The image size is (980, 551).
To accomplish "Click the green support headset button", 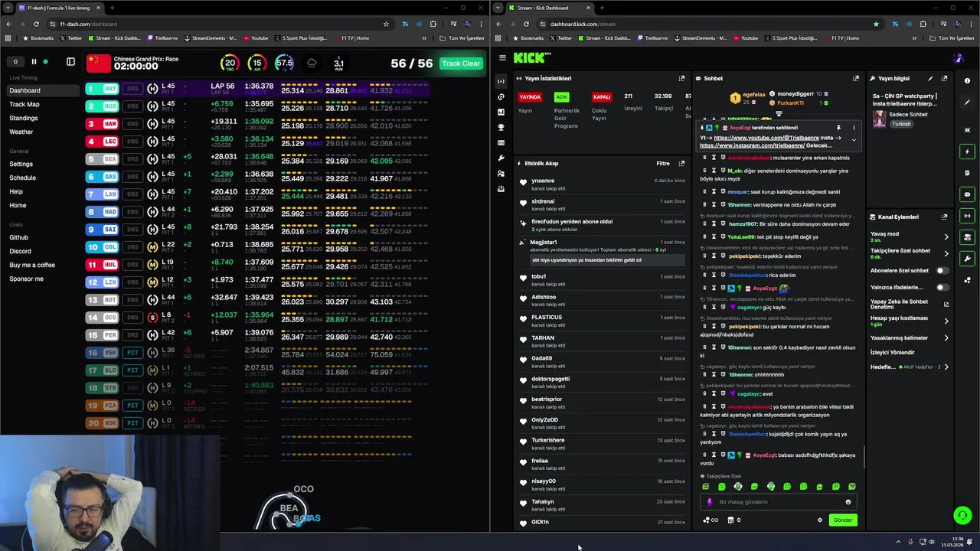I will [x=962, y=516].
